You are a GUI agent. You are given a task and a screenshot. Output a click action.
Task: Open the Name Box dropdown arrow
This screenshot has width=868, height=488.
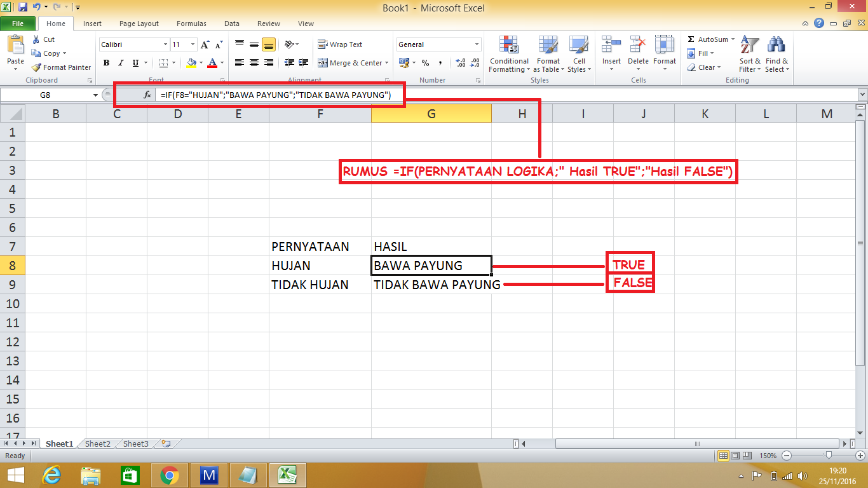(x=95, y=95)
